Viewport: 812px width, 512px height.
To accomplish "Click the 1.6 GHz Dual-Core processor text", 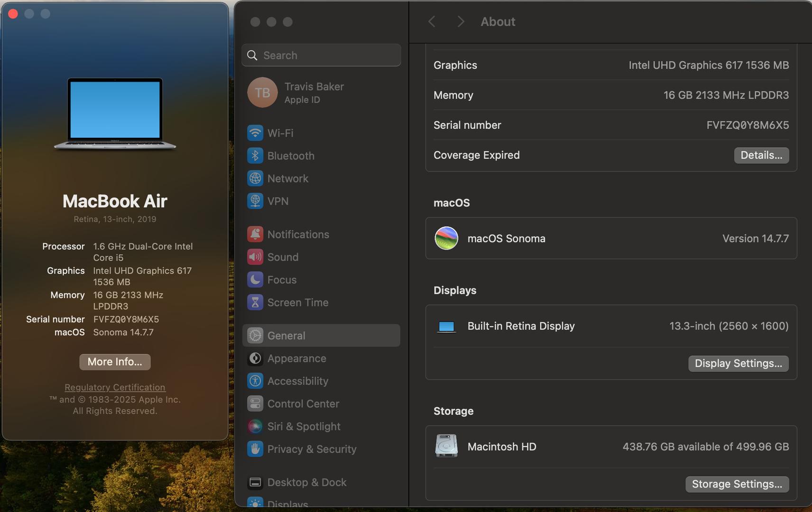I will click(143, 252).
